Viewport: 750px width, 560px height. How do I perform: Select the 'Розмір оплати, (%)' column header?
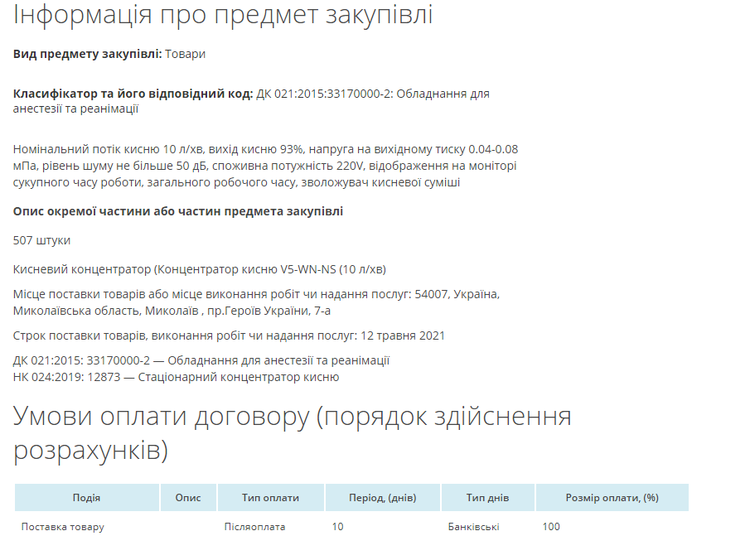click(x=612, y=498)
